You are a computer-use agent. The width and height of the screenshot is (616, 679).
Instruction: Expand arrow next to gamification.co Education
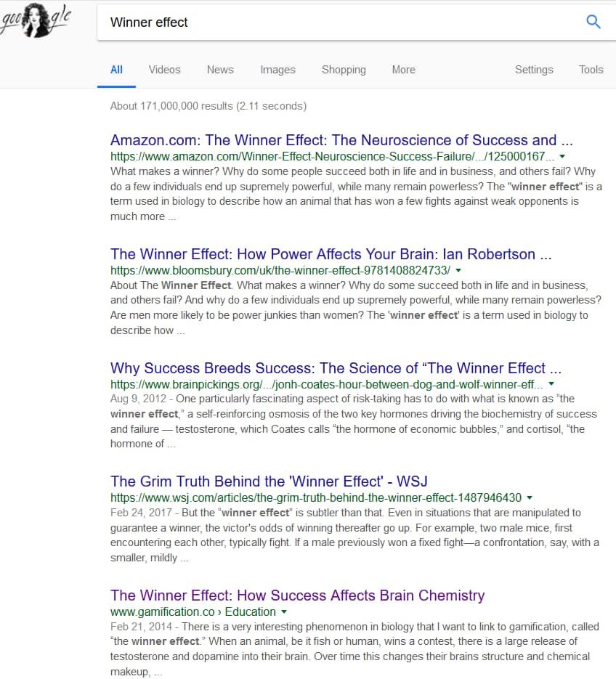pos(284,612)
